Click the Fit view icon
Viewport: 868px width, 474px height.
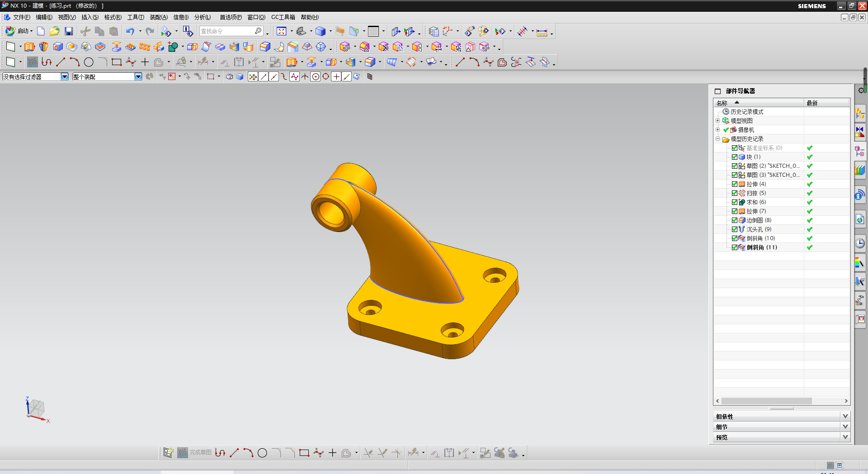[x=282, y=31]
